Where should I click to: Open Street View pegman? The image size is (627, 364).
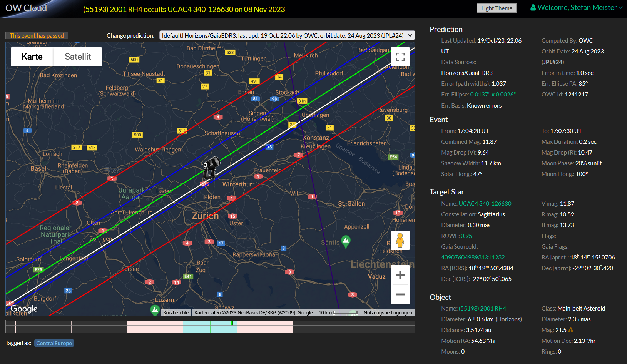(x=400, y=240)
